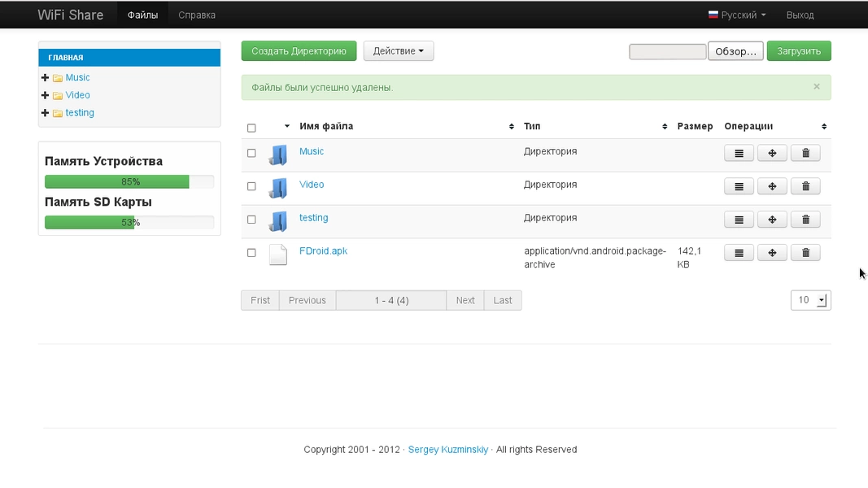Click the WiFi Share brand title

click(x=70, y=15)
